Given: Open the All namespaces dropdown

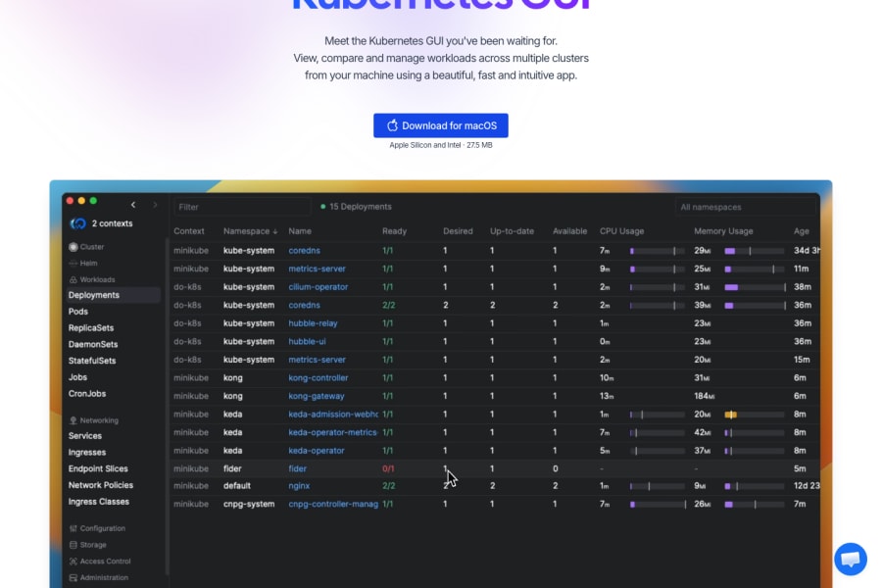Looking at the screenshot, I should (x=746, y=207).
